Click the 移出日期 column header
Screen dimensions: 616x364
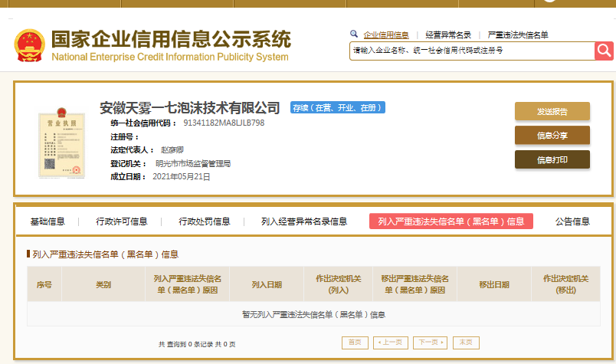coord(494,284)
